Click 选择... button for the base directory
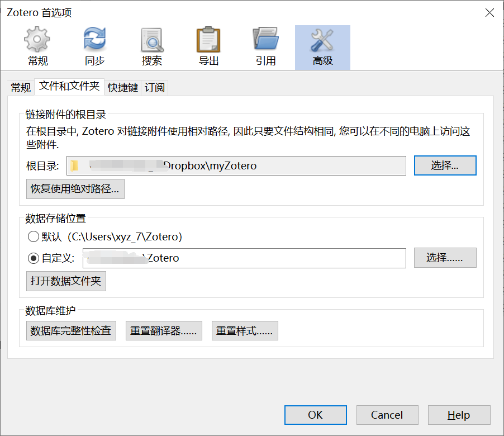This screenshot has height=436, width=504. [445, 165]
